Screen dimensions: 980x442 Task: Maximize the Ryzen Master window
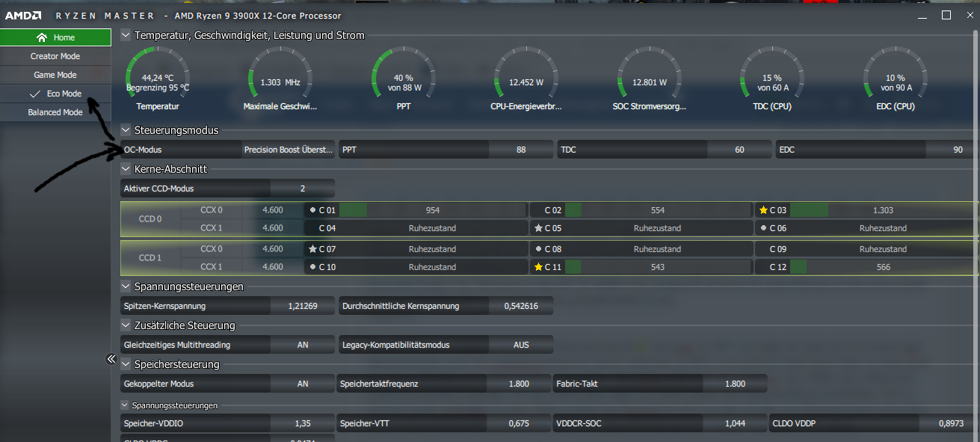946,15
